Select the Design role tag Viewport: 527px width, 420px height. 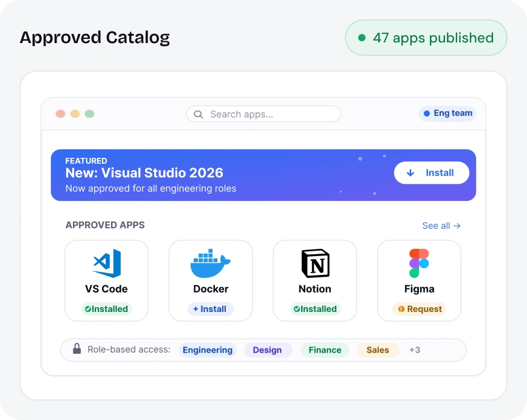tap(268, 350)
